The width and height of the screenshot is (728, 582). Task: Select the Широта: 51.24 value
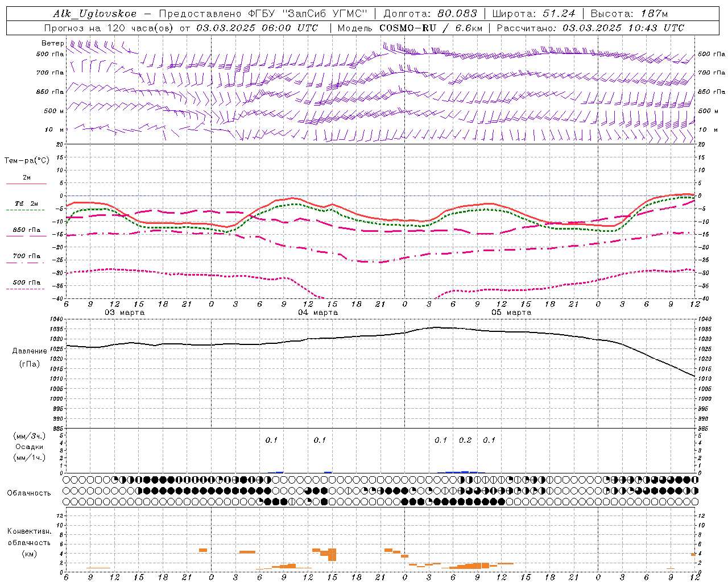pos(534,14)
